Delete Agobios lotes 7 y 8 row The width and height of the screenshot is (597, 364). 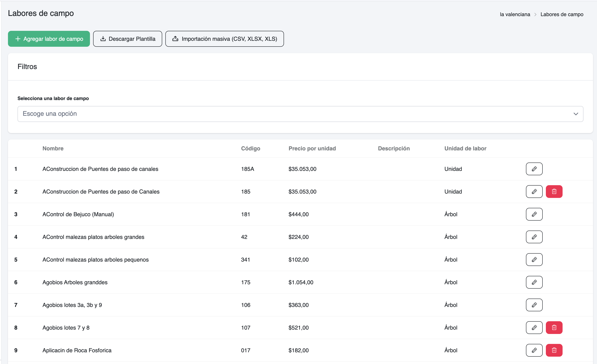click(x=554, y=327)
